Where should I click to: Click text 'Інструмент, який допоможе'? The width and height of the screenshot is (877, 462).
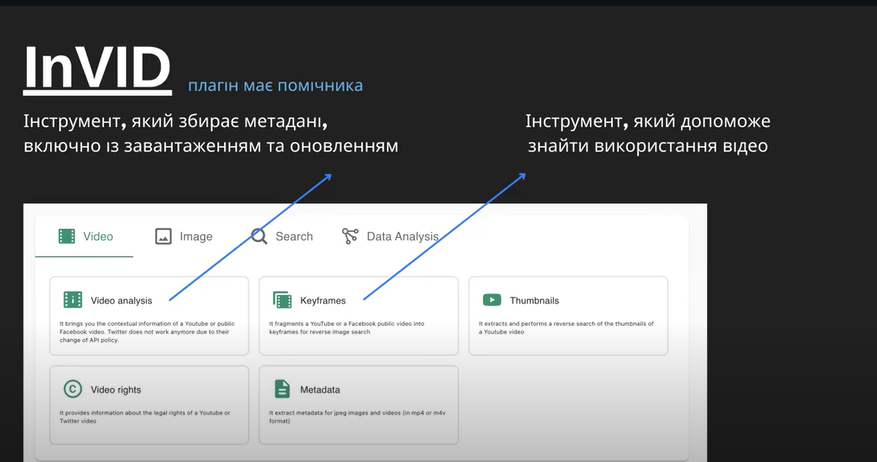point(648,121)
